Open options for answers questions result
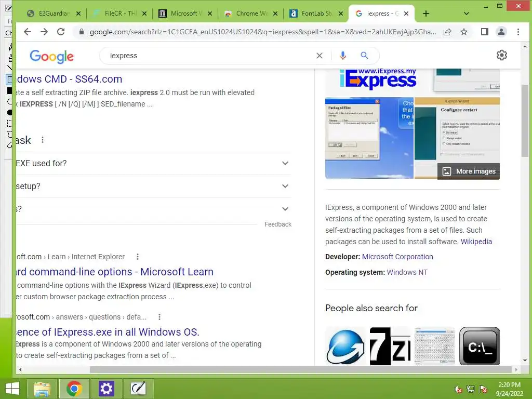The width and height of the screenshot is (532, 399). 159,317
